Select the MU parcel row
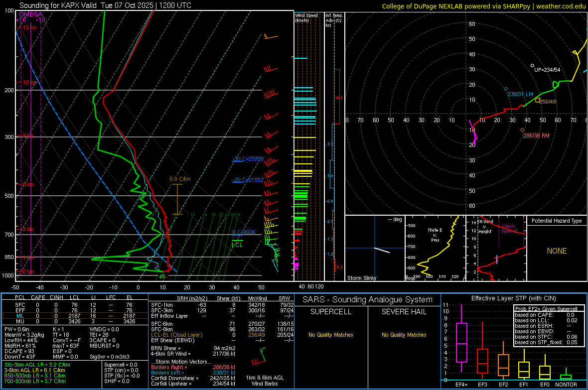Viewport: 588px width, 390px height. pos(75,321)
